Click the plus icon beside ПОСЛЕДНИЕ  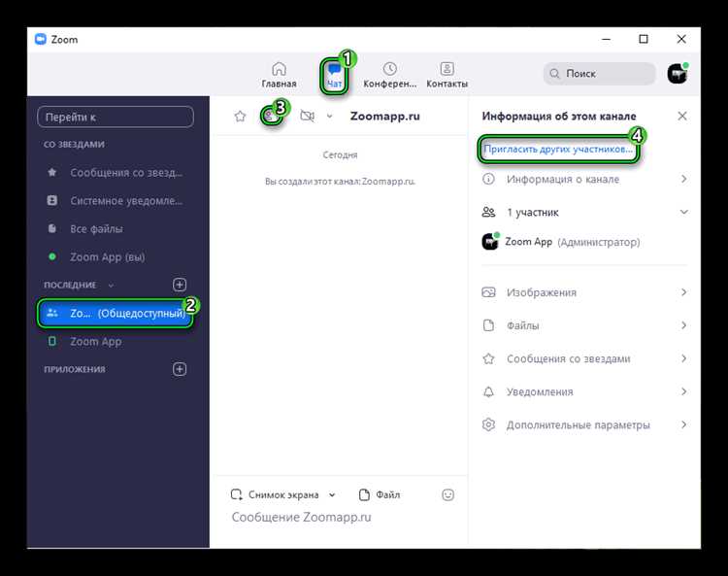click(x=180, y=285)
